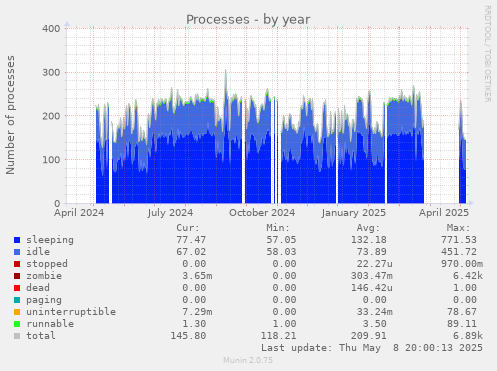Viewport: 497px width, 371px height.
Task: Click the 'runnable' legend label
Action: (50, 324)
